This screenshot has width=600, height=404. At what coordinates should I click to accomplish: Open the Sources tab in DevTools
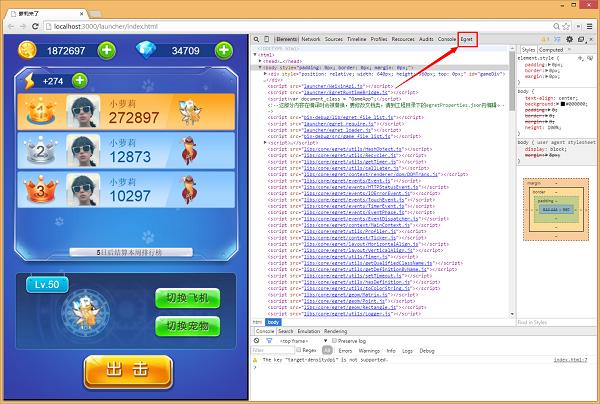(334, 39)
